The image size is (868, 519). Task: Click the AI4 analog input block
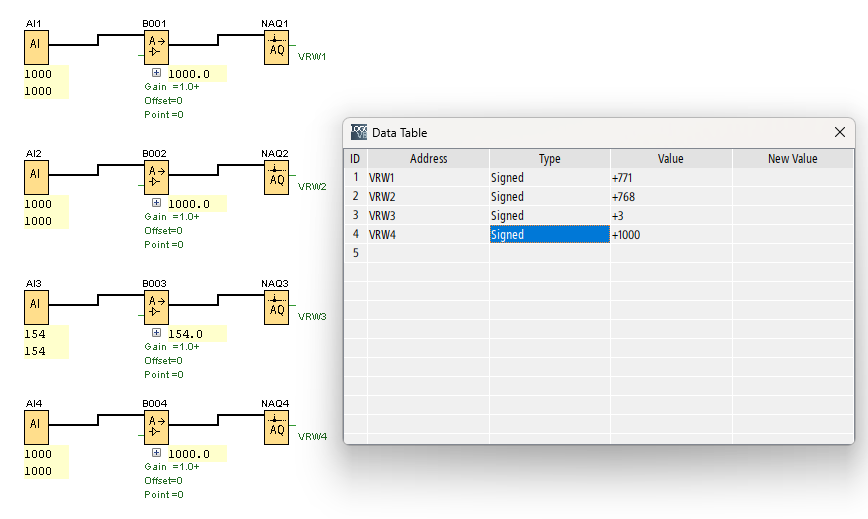(x=35, y=426)
